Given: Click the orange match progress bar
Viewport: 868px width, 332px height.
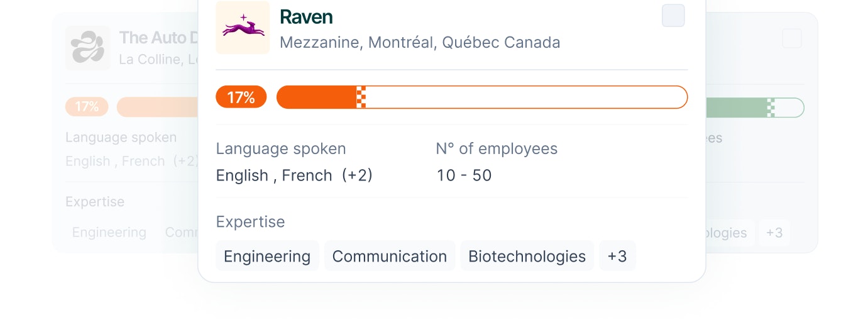Looking at the screenshot, I should coord(482,97).
